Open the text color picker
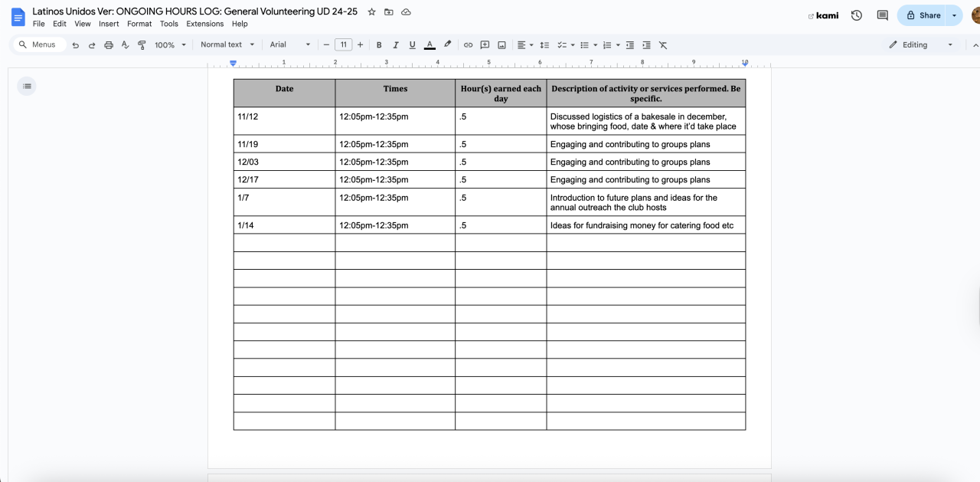 [x=430, y=45]
